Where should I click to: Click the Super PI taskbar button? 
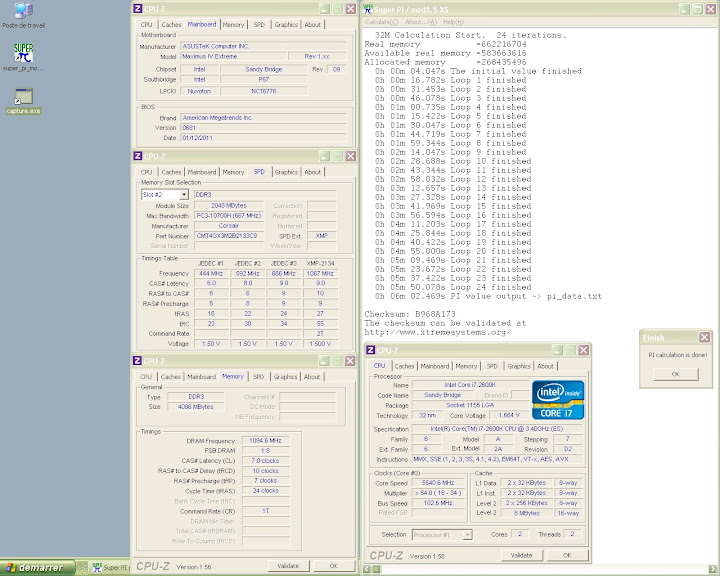[113, 567]
